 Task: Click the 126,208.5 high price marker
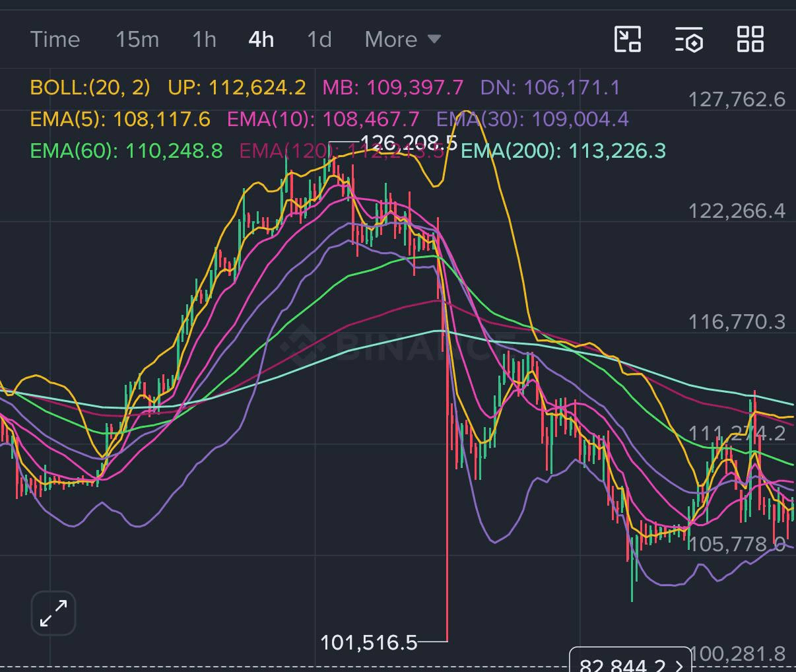[x=409, y=143]
